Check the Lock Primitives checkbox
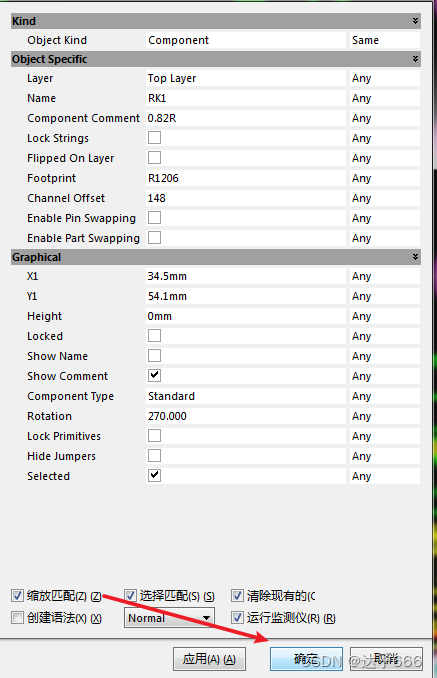The image size is (437, 678). 154,435
